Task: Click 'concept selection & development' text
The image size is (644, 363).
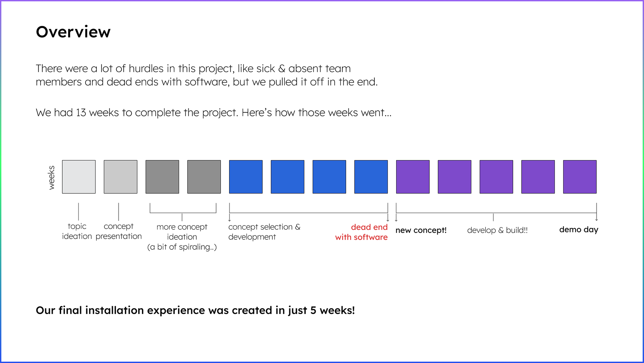Action: (264, 232)
